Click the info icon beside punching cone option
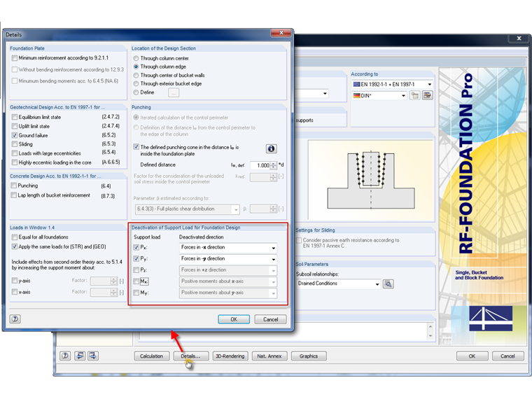The width and height of the screenshot is (532, 399). pyautogui.click(x=271, y=148)
